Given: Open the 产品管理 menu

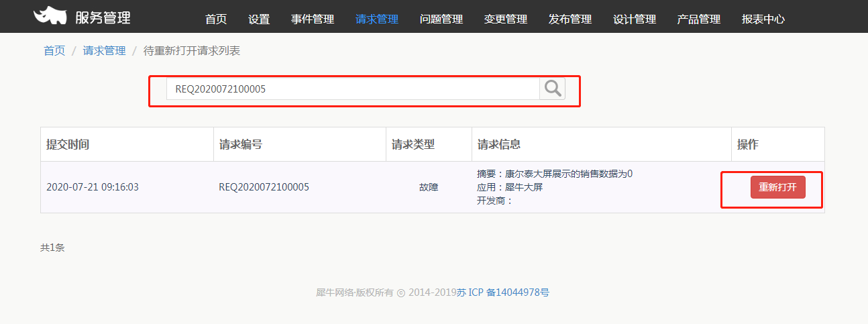Looking at the screenshot, I should 699,19.
